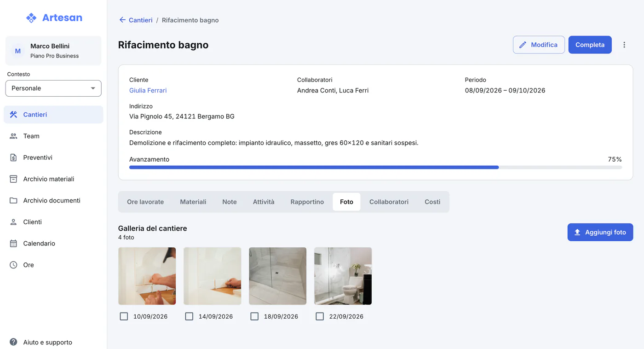Open Cantieri via its tools icon

(13, 115)
